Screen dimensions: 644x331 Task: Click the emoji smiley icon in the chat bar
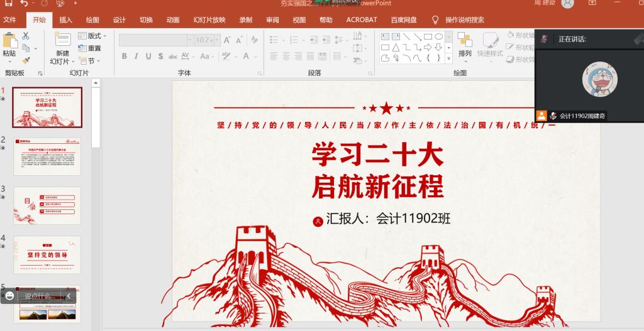pyautogui.click(x=9, y=296)
